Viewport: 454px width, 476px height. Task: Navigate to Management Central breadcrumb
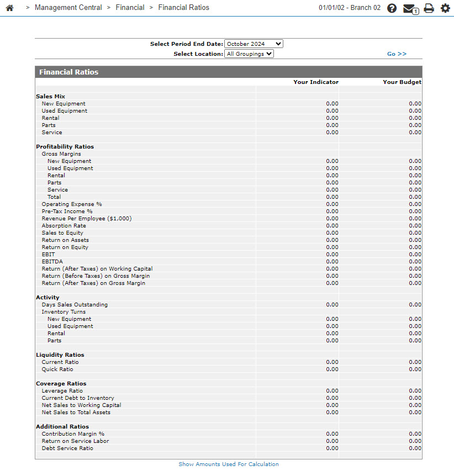pos(68,8)
